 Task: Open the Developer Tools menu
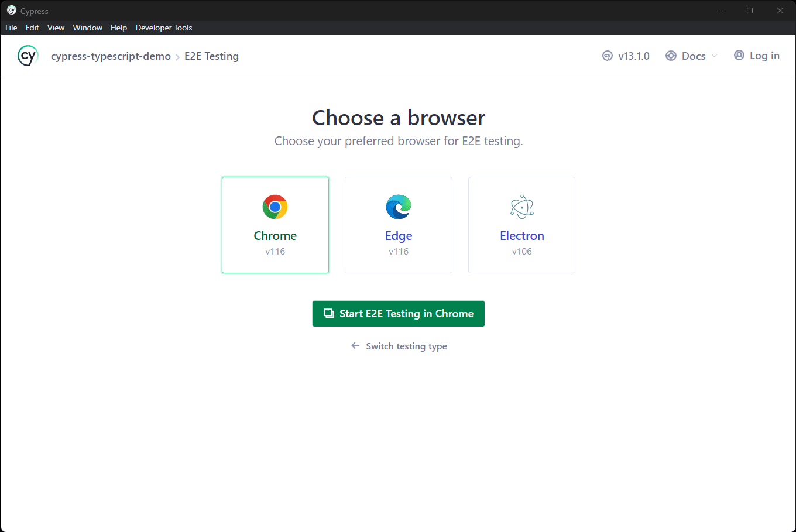pos(164,28)
